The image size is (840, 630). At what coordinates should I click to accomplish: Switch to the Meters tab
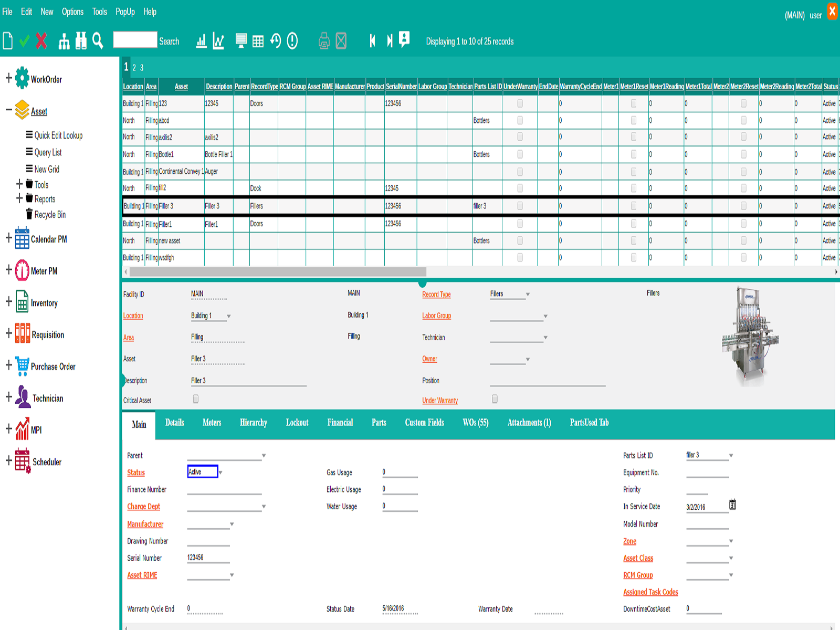click(212, 423)
